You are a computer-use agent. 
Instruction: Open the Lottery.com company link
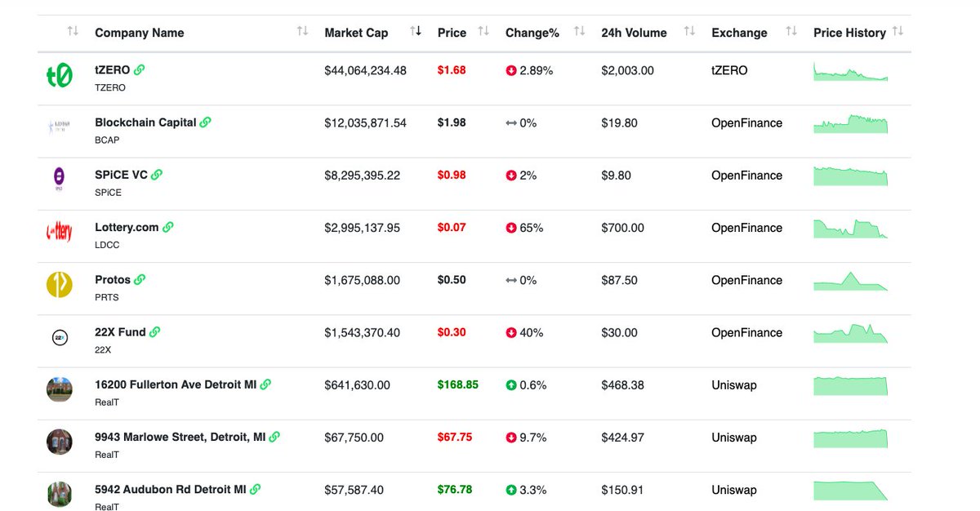[127, 227]
